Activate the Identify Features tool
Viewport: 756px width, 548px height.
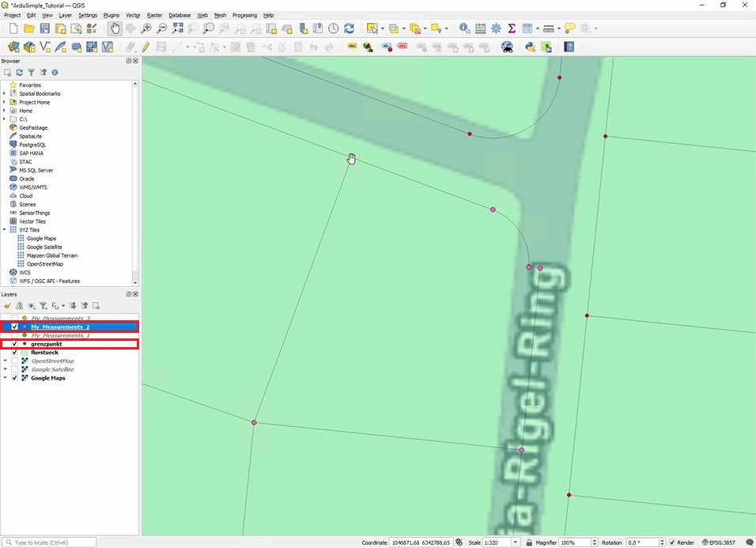[x=464, y=28]
